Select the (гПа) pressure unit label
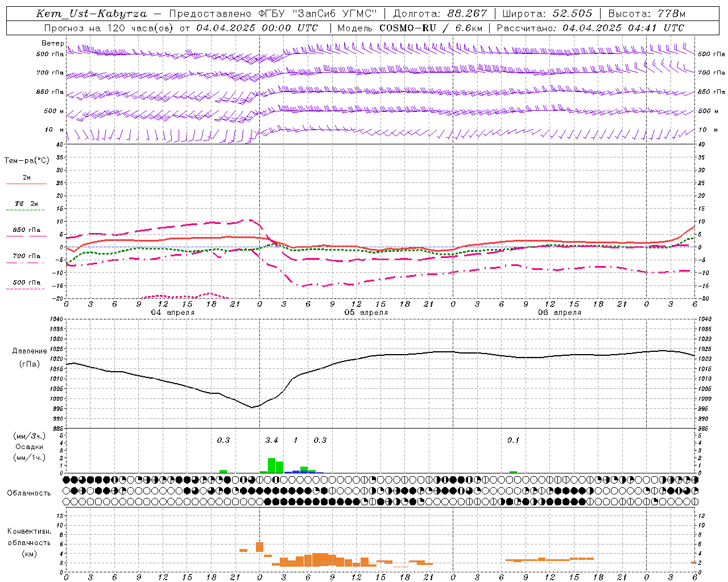Viewport: 728px width, 582px height. [30, 364]
